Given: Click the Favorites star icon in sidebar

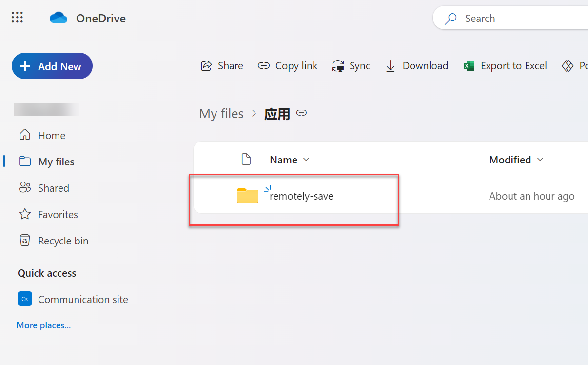Looking at the screenshot, I should tap(25, 214).
